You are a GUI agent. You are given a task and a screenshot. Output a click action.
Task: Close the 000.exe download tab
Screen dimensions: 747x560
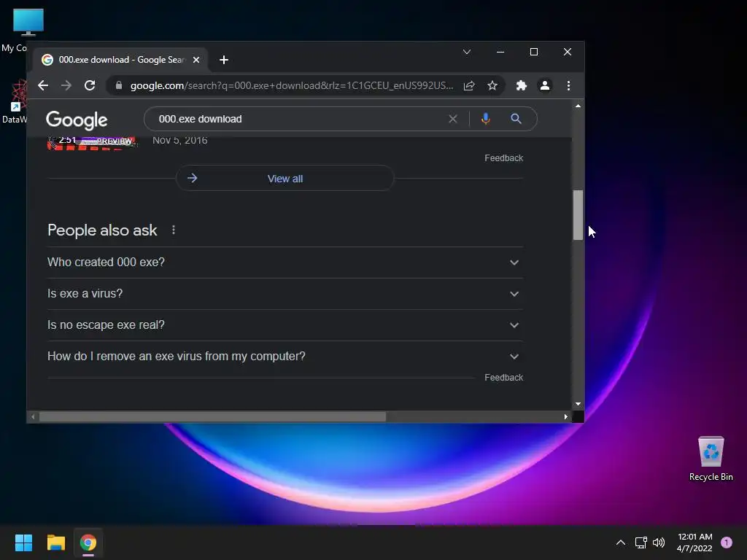click(x=196, y=60)
